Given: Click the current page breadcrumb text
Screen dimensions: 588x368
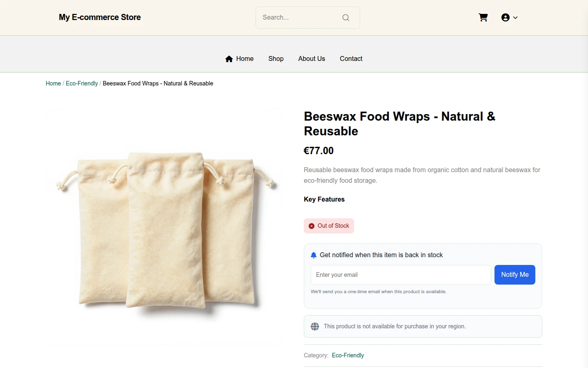Looking at the screenshot, I should [158, 83].
